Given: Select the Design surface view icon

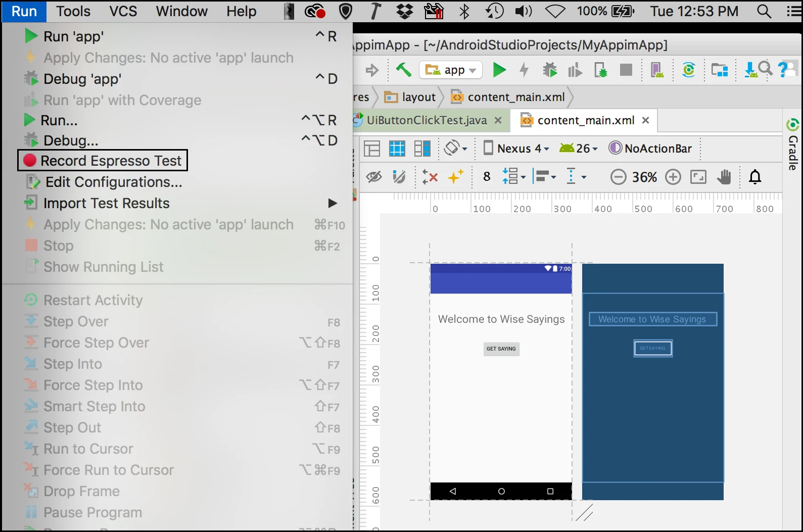Looking at the screenshot, I should [372, 149].
